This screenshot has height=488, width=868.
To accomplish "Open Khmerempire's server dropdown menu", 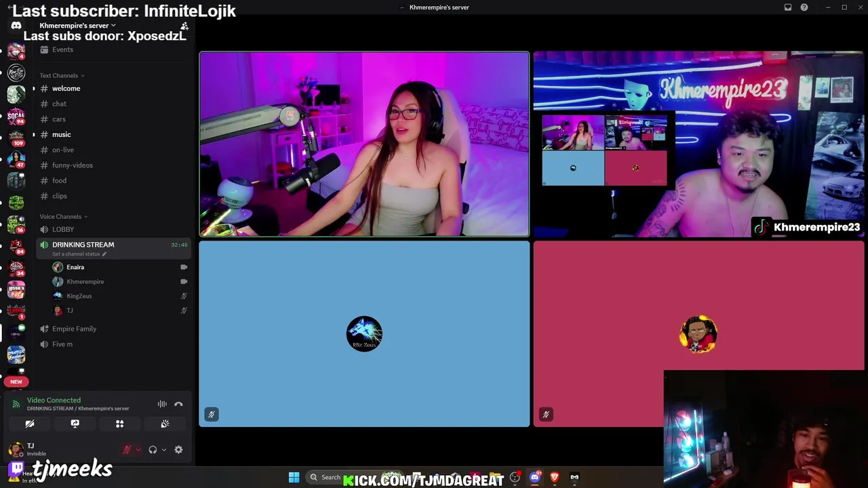I will tap(77, 26).
